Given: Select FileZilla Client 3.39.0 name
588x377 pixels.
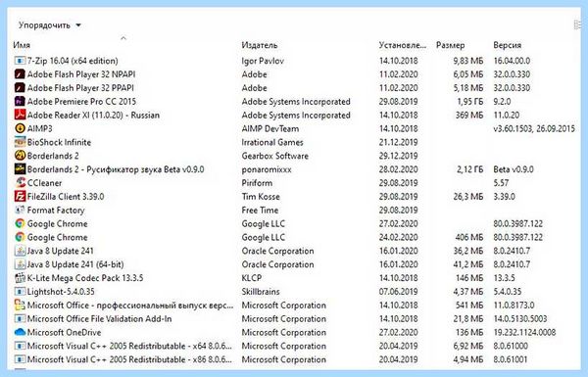Looking at the screenshot, I should coord(66,197).
